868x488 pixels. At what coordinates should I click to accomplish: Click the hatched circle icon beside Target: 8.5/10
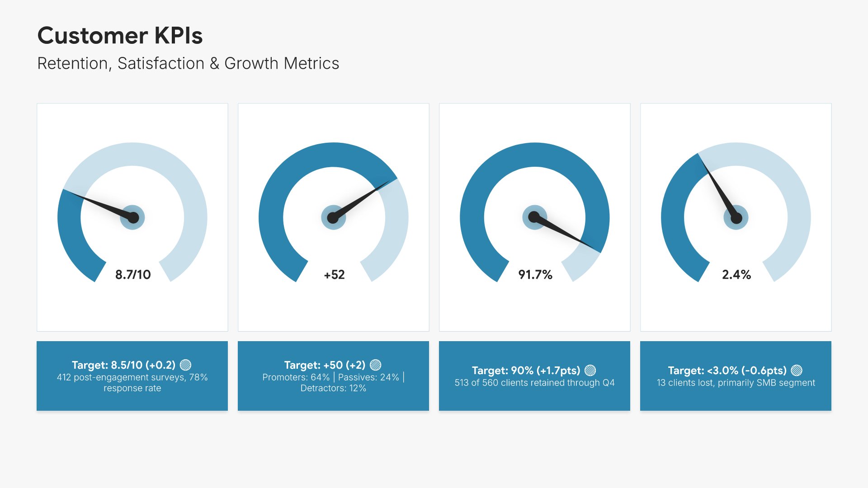186,365
